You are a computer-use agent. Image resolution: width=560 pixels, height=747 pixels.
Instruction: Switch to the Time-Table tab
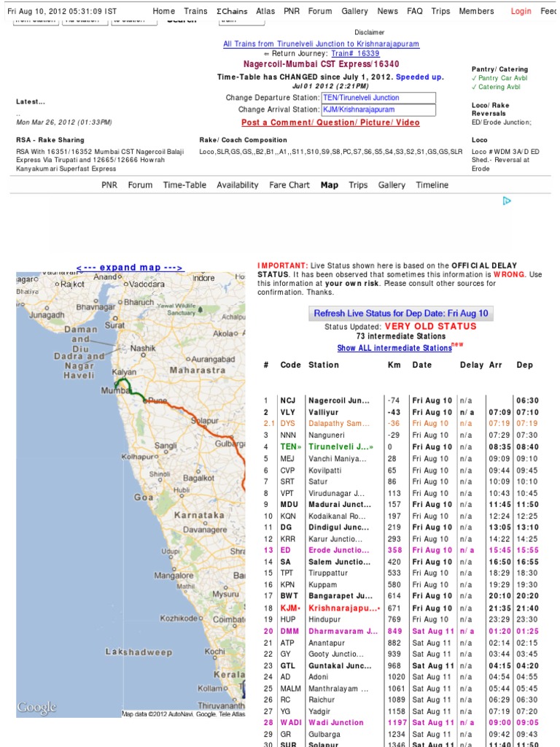184,185
